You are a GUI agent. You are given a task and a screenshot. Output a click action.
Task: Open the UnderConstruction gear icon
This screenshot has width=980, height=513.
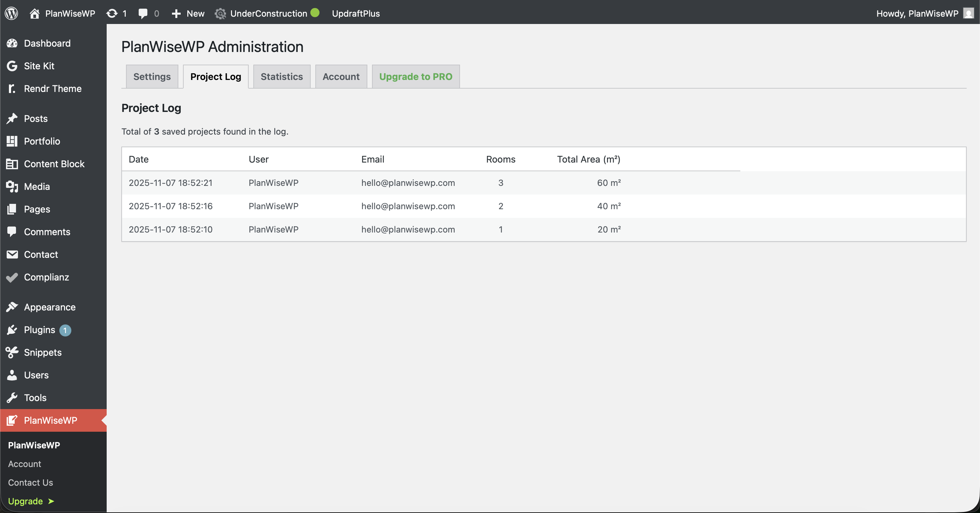220,14
